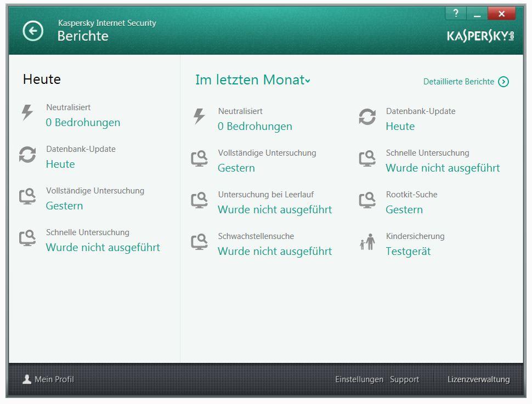
Task: Open the Gestern link under Vollständige Untersuchung in the Heute panel
Action: click(65, 206)
